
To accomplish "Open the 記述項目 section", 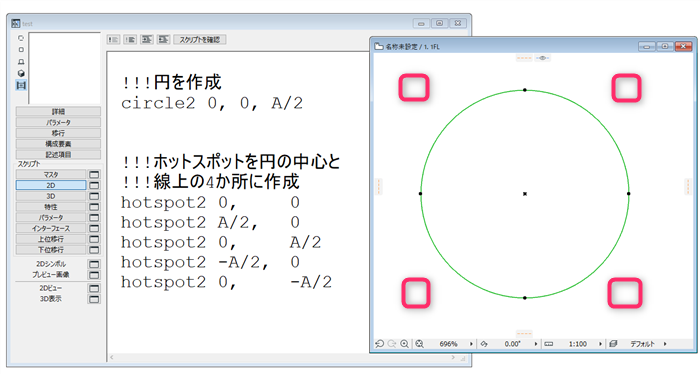I will click(58, 154).
